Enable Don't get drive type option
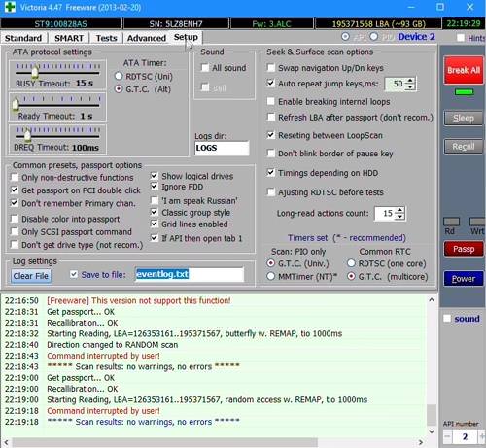The image size is (486, 448). pos(15,245)
